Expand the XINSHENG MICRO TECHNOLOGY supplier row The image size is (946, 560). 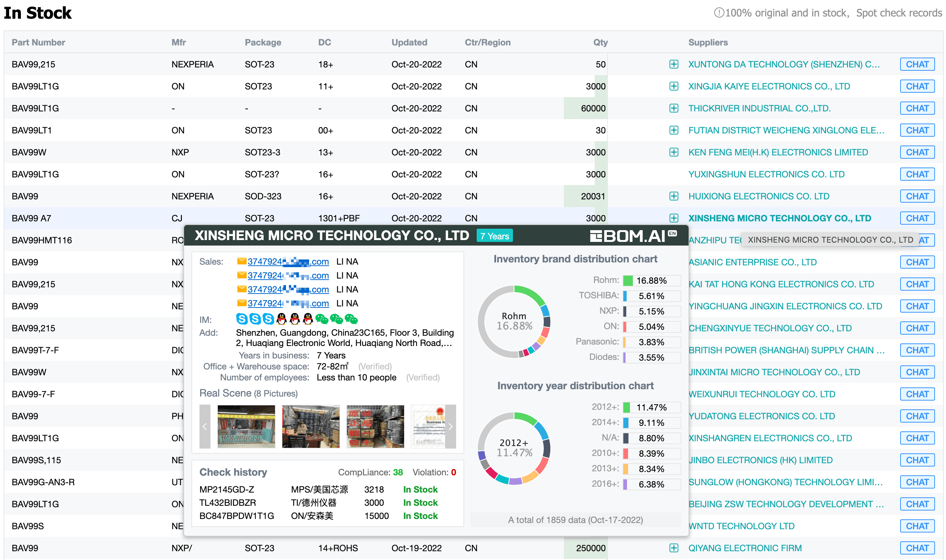coord(674,218)
